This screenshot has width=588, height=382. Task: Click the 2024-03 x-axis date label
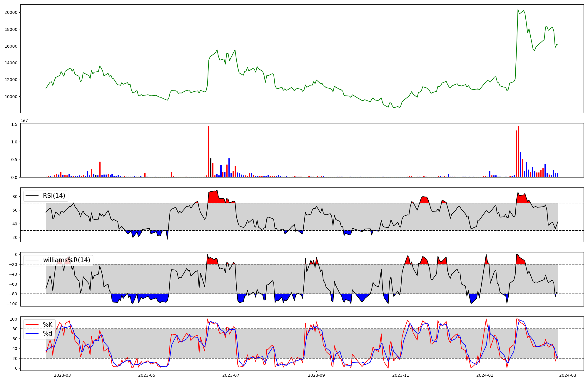(567, 375)
